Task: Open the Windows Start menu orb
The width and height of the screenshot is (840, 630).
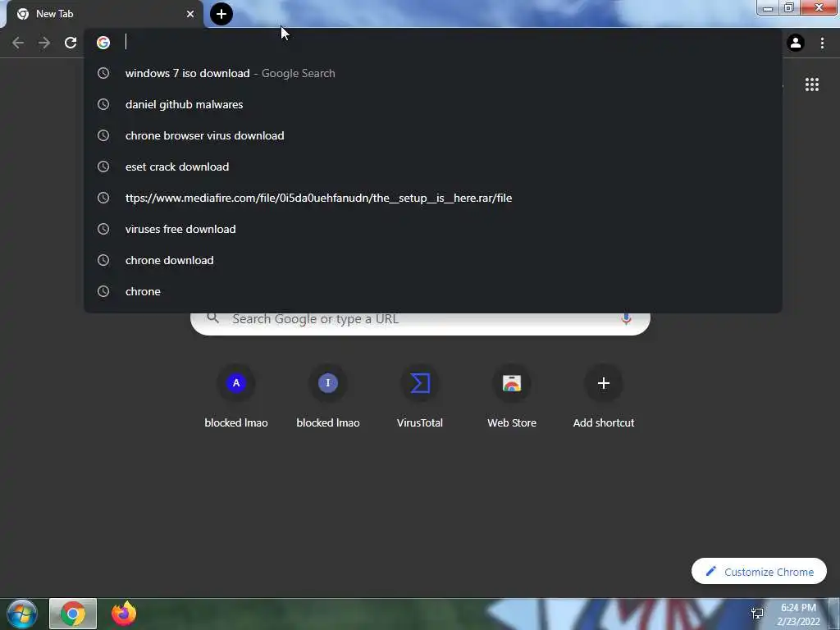Action: 22,614
